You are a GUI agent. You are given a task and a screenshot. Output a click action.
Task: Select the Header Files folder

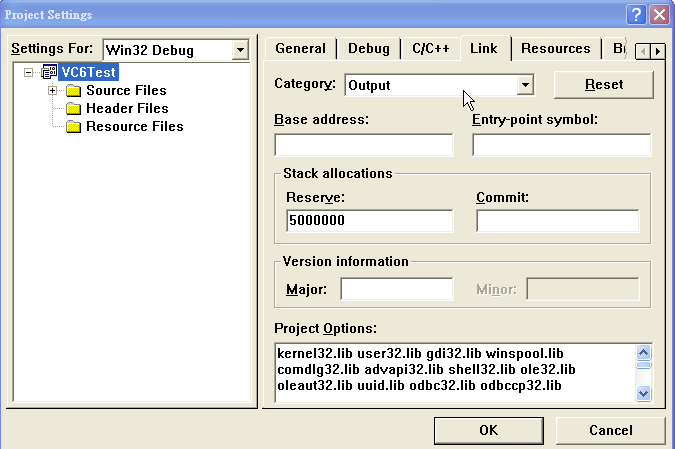126,108
